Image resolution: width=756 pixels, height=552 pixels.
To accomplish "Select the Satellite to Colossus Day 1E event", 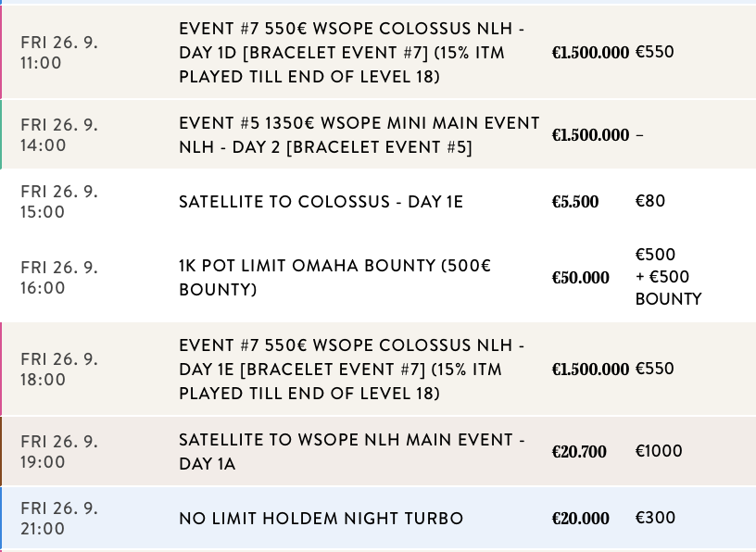I will click(x=321, y=202).
